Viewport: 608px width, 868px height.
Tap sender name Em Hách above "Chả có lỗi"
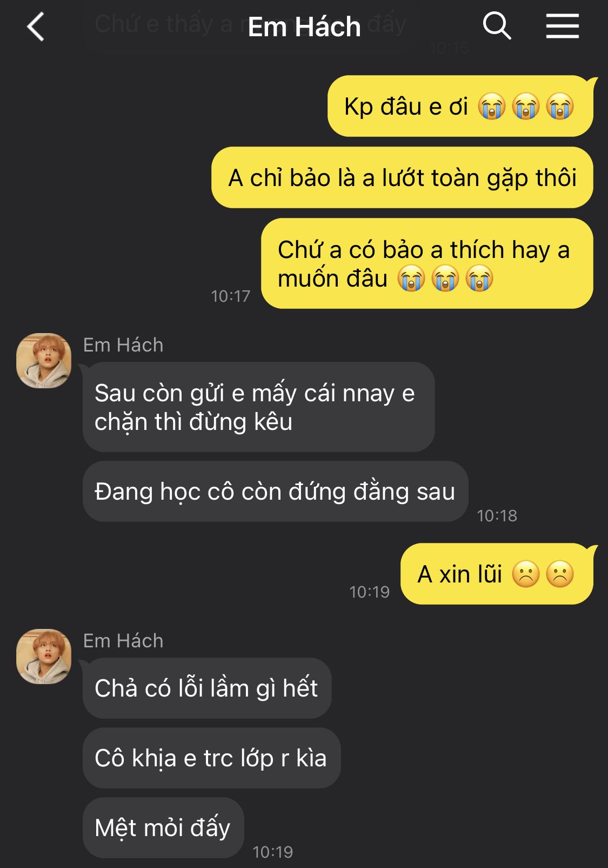tap(123, 641)
